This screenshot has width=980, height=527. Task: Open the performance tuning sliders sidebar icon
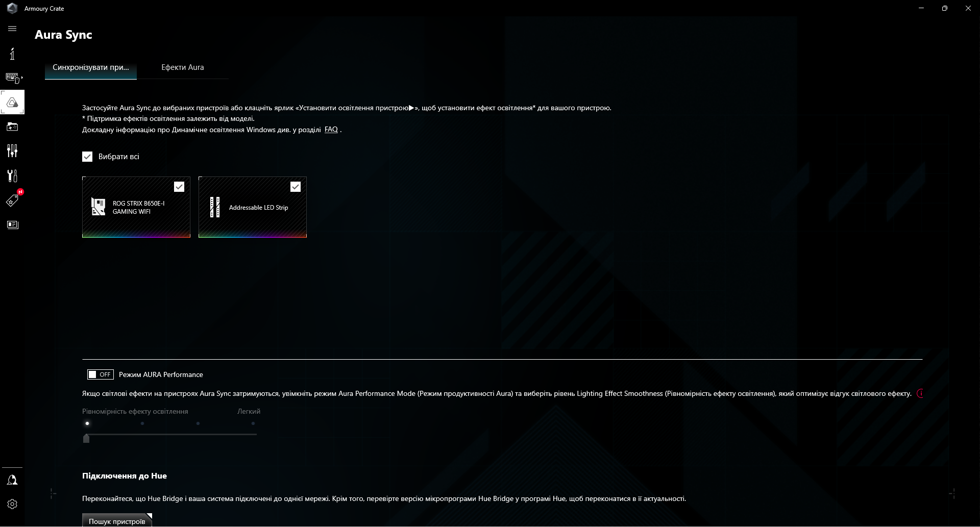click(12, 151)
